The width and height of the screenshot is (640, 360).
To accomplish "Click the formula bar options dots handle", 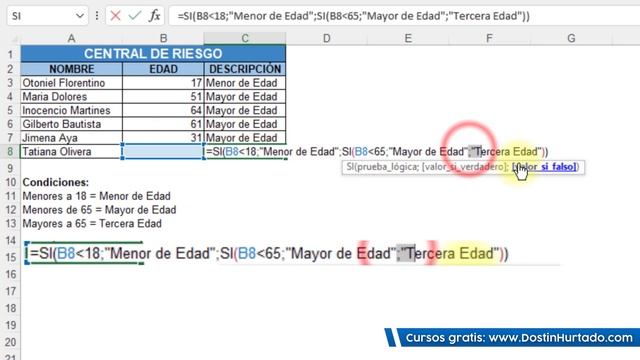I will click(97, 16).
